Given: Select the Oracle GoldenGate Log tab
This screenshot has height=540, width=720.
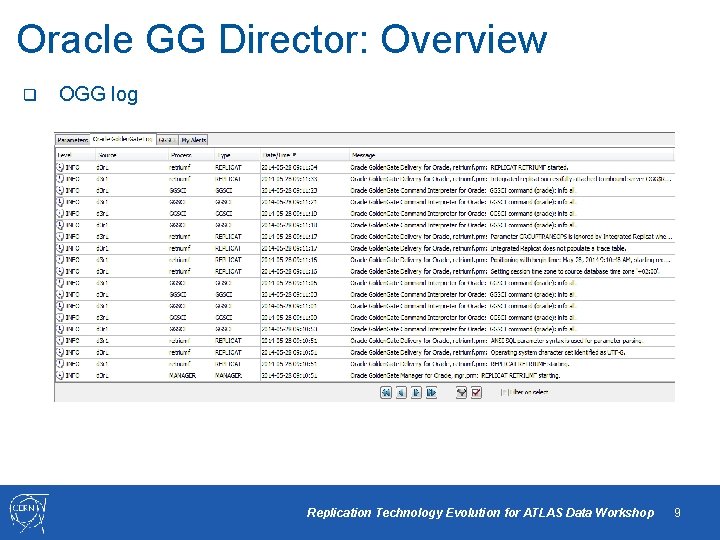Looking at the screenshot, I should (123, 139).
